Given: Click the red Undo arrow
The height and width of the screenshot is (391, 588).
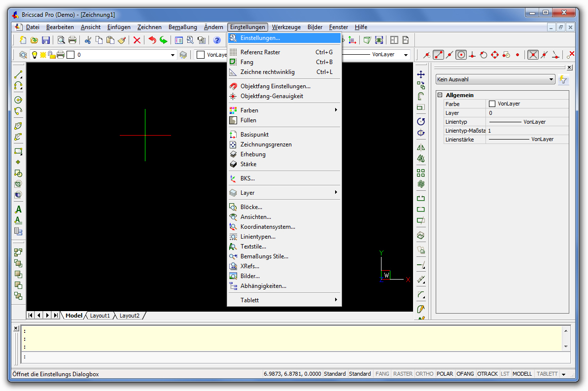Looking at the screenshot, I should [x=152, y=40].
